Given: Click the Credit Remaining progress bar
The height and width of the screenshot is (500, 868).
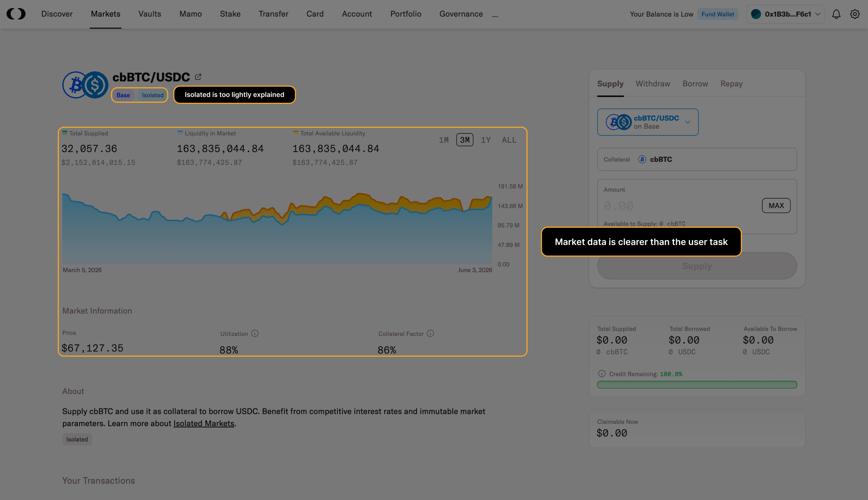Looking at the screenshot, I should [x=697, y=385].
